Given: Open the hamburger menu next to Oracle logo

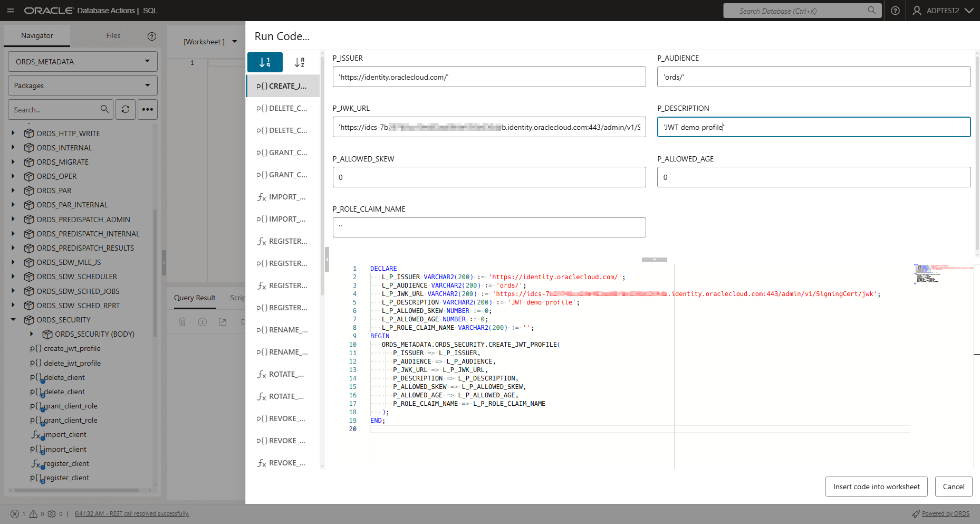Looking at the screenshot, I should coord(11,11).
